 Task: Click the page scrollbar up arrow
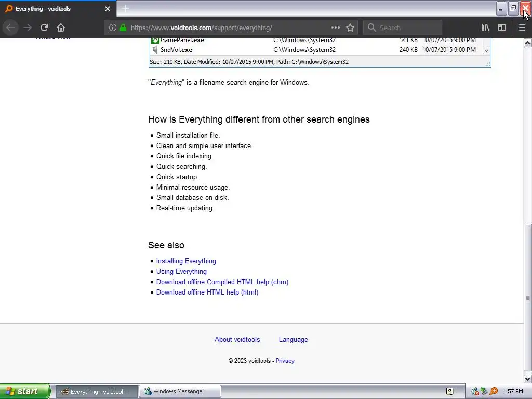click(528, 43)
